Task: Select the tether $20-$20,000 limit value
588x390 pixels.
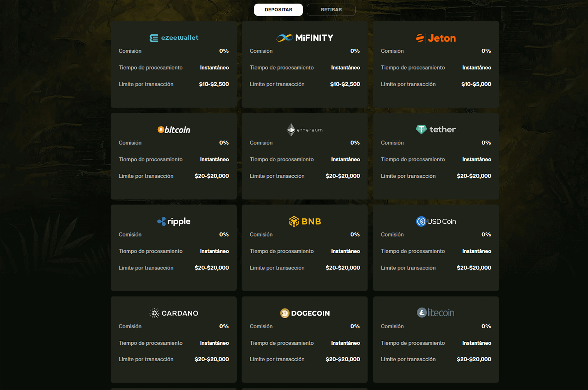Action: (474, 176)
